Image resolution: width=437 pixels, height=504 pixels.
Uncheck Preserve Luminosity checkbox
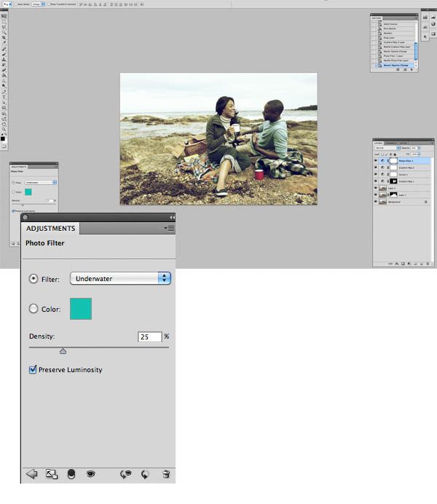coord(33,370)
